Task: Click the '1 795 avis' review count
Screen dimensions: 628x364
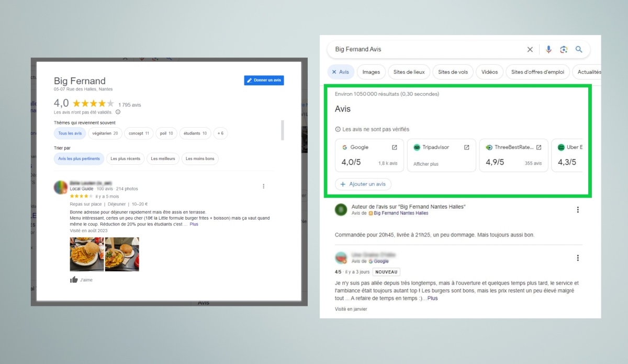Action: pyautogui.click(x=129, y=105)
